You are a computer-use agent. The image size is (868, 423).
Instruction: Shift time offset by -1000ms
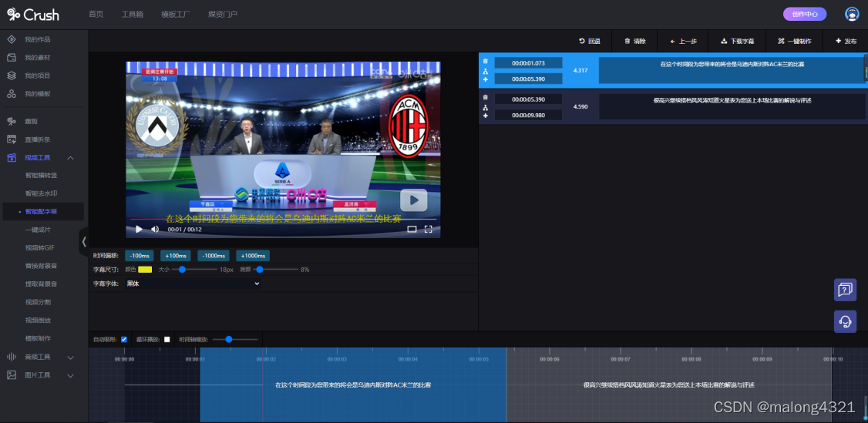click(x=213, y=256)
